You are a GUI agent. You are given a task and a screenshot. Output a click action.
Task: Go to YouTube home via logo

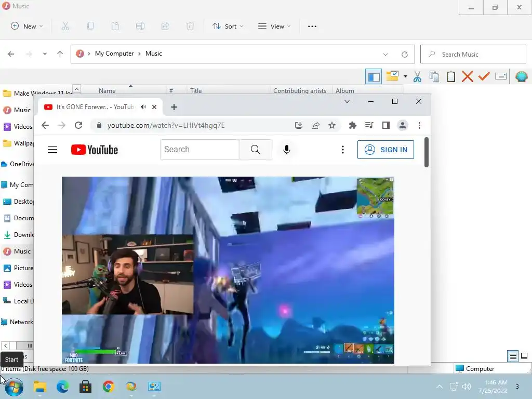pyautogui.click(x=95, y=150)
